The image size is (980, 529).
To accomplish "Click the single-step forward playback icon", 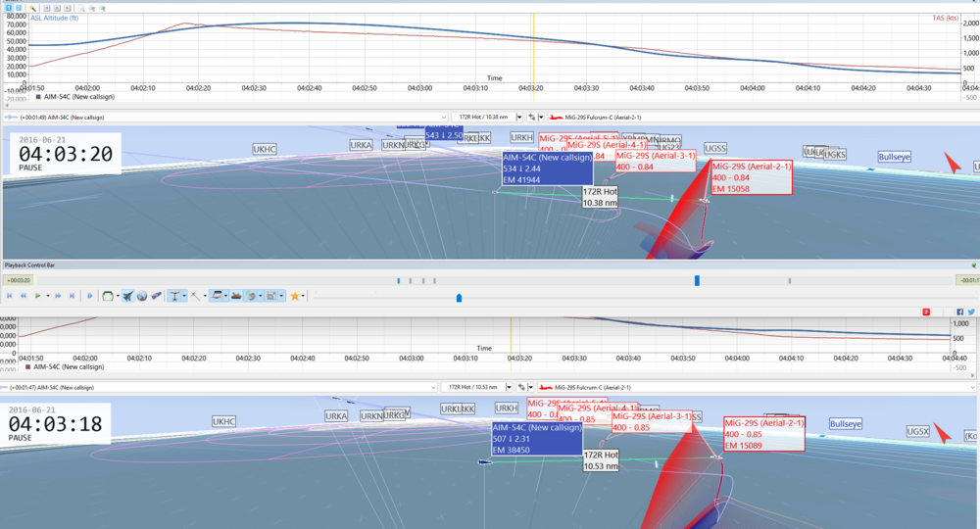I will (90, 296).
